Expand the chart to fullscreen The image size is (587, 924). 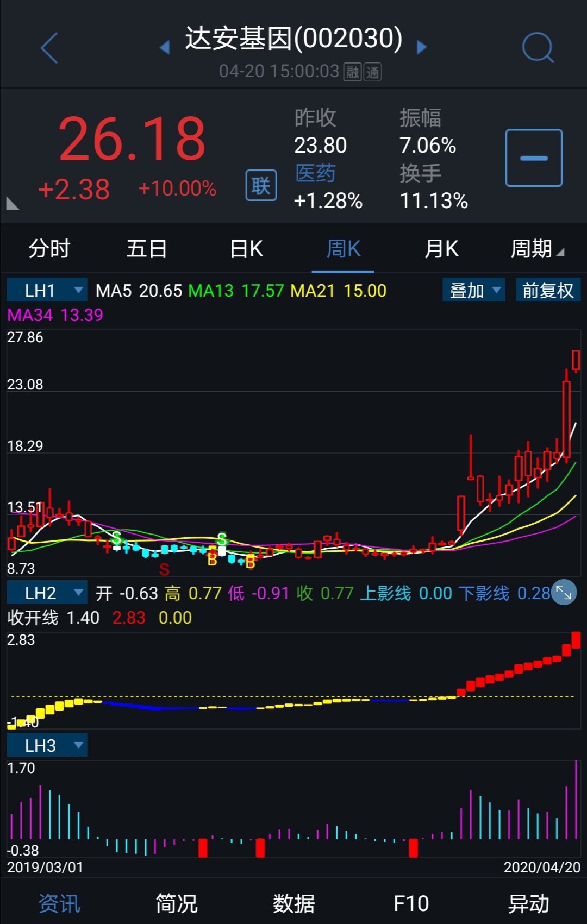pyautogui.click(x=564, y=593)
